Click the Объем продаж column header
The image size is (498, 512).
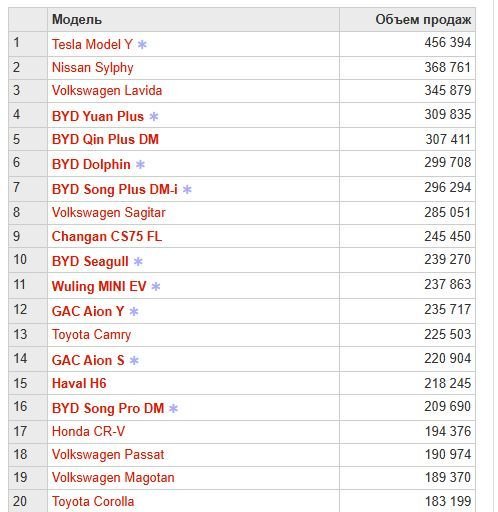423,20
